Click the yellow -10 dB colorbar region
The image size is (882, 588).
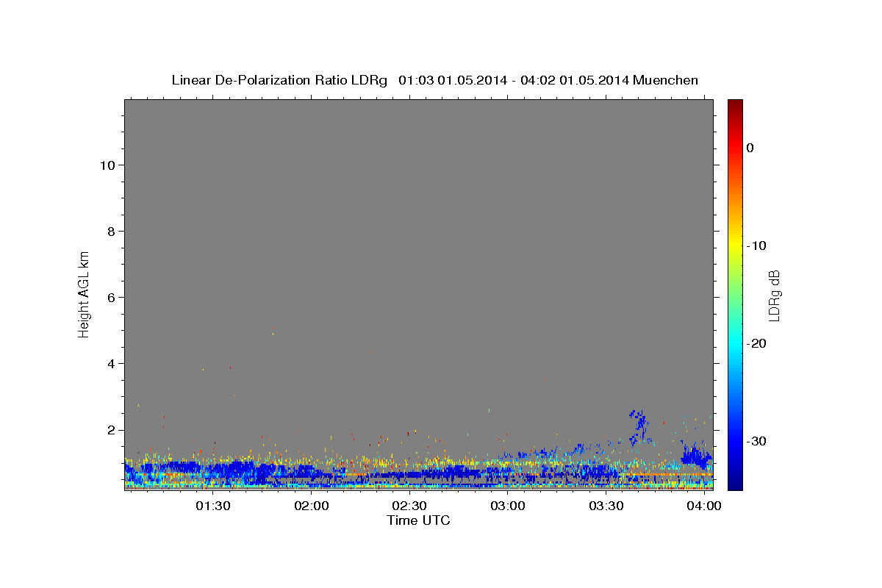[735, 245]
